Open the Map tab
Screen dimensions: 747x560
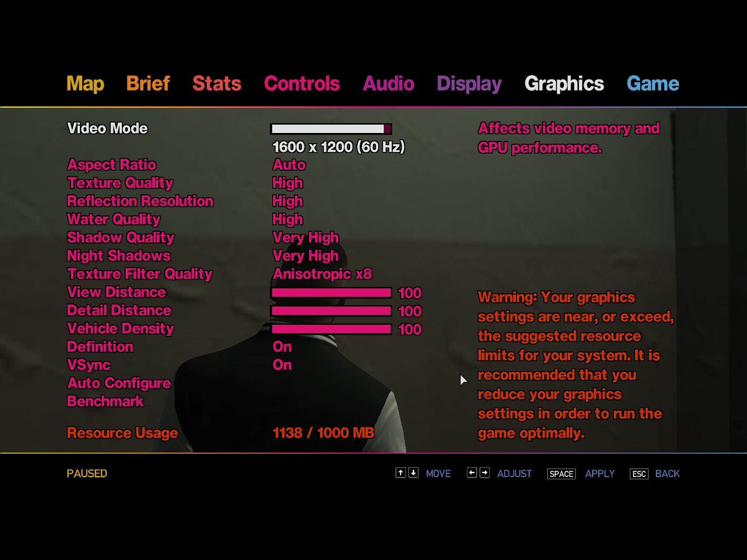tap(85, 84)
